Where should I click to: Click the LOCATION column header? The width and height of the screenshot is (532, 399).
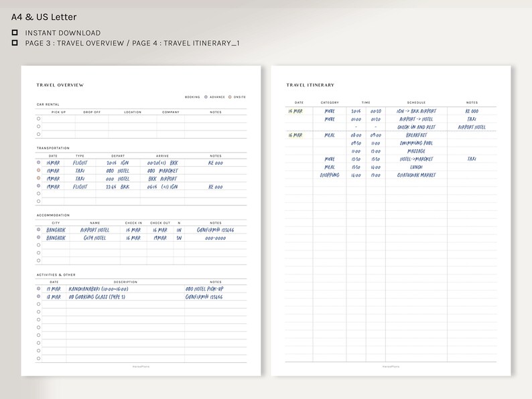(x=133, y=112)
